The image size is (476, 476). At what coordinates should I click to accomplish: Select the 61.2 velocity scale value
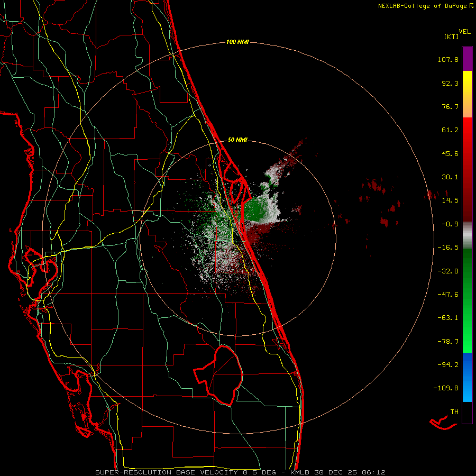pyautogui.click(x=450, y=130)
